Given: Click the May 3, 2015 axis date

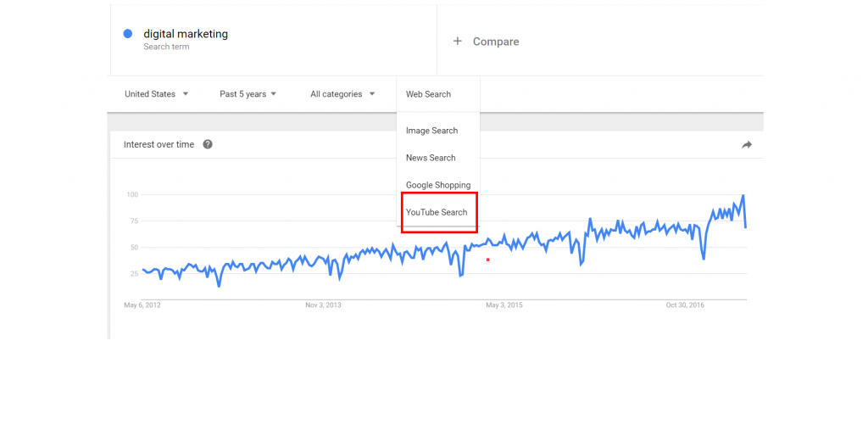Looking at the screenshot, I should [x=504, y=305].
